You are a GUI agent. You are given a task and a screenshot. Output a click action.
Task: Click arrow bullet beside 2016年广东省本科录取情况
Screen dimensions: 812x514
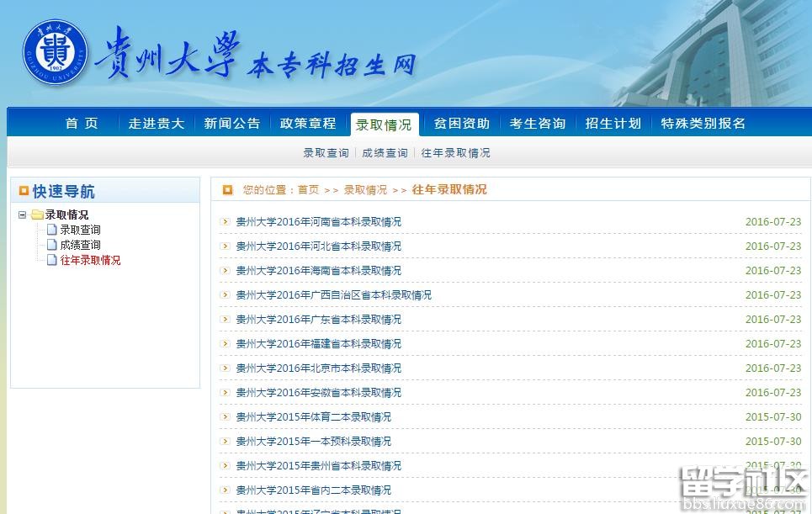click(x=225, y=319)
